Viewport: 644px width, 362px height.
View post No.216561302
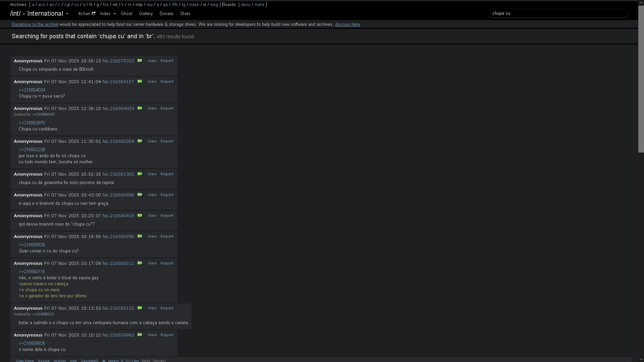pos(152,174)
